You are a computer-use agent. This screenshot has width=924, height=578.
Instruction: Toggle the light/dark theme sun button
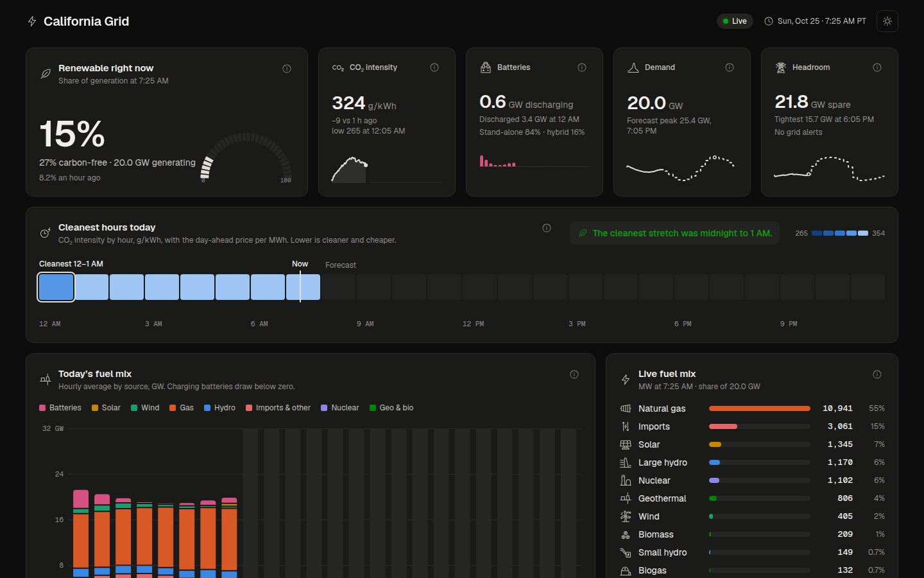(x=887, y=21)
